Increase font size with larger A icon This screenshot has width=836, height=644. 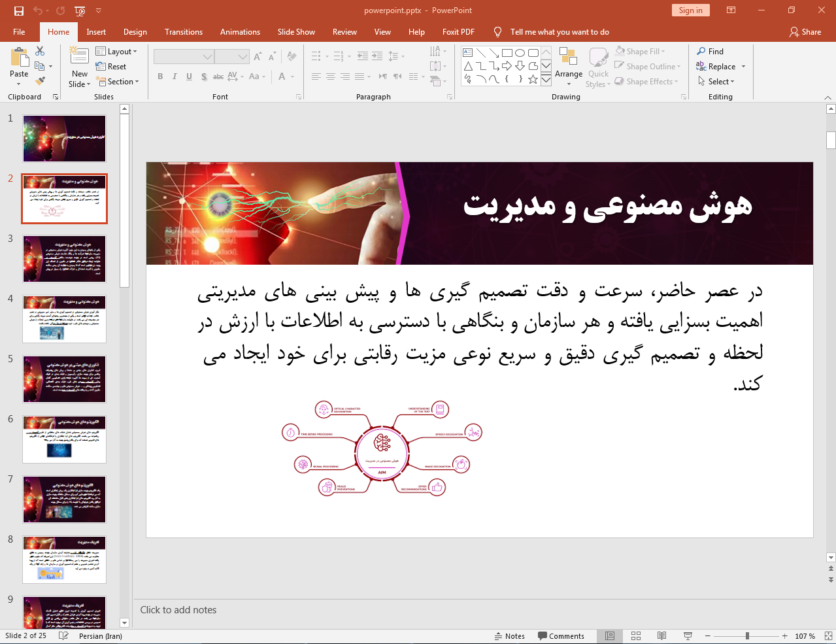click(x=258, y=57)
